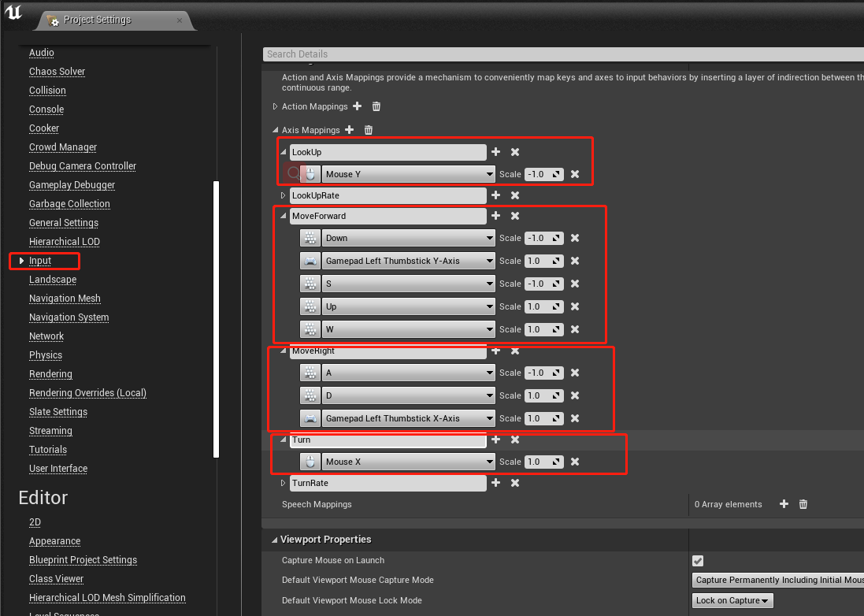The height and width of the screenshot is (616, 864).
Task: Expand the LookUpRate axis mapping
Action: [x=282, y=195]
